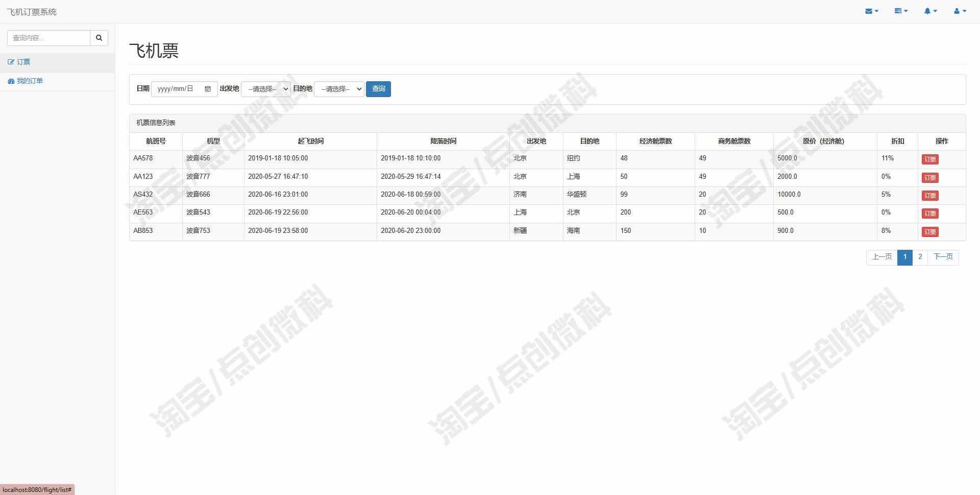Go to the previous page 上一页
The image size is (980, 495).
(x=882, y=257)
